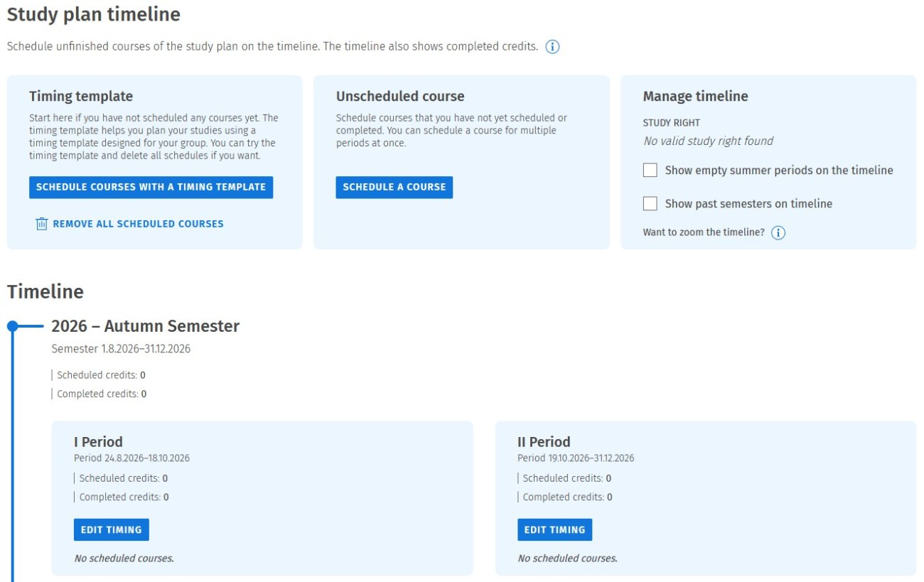Click Remove all scheduled courses
This screenshot has height=582, width=924.
coord(129,224)
